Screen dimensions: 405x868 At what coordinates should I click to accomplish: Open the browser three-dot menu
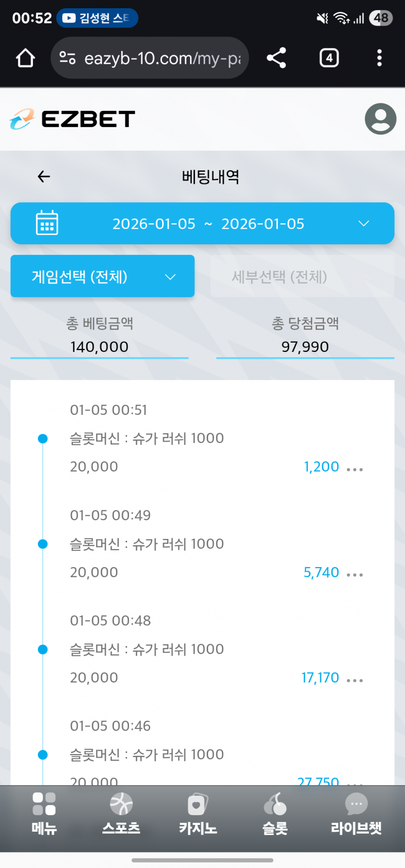tap(379, 58)
